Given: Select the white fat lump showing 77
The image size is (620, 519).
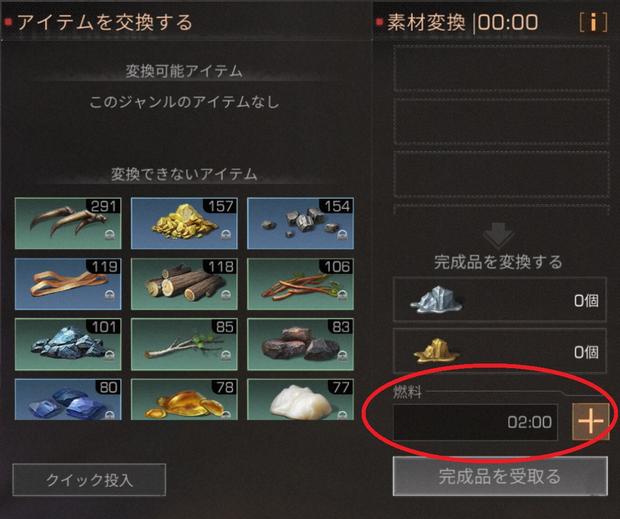Looking at the screenshot, I should coord(301,399).
